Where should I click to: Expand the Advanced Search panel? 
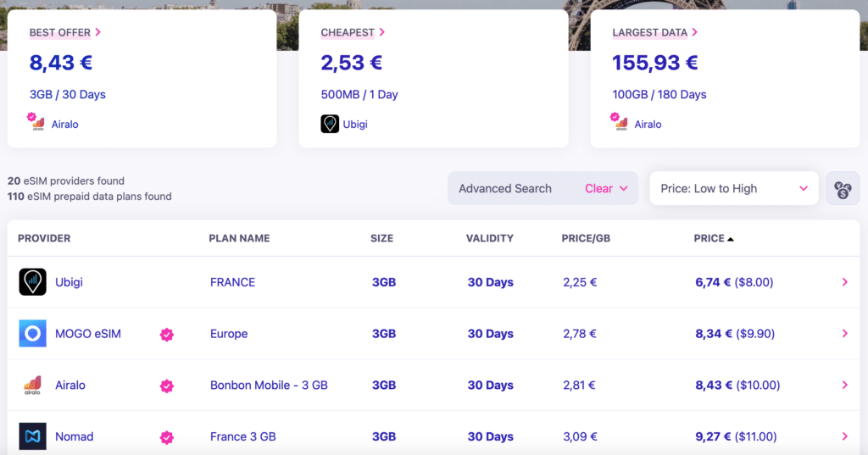tap(505, 189)
